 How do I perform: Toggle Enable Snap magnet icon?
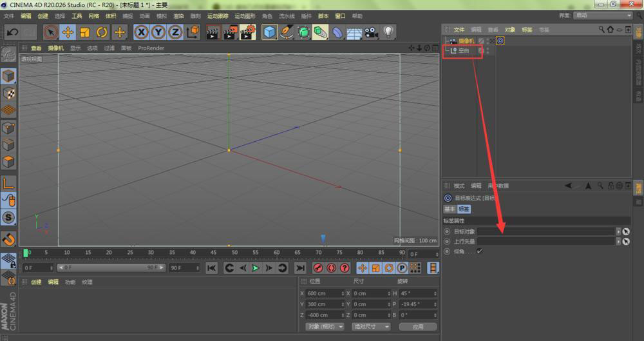[8, 239]
